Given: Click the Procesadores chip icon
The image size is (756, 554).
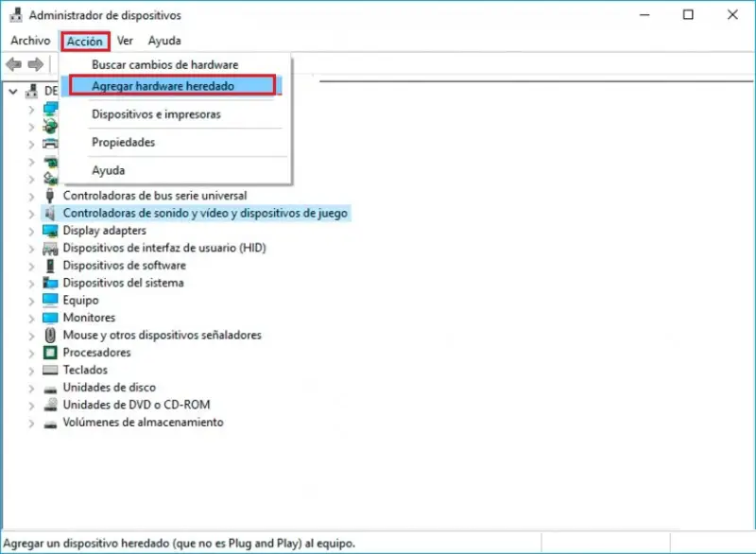Looking at the screenshot, I should point(50,353).
